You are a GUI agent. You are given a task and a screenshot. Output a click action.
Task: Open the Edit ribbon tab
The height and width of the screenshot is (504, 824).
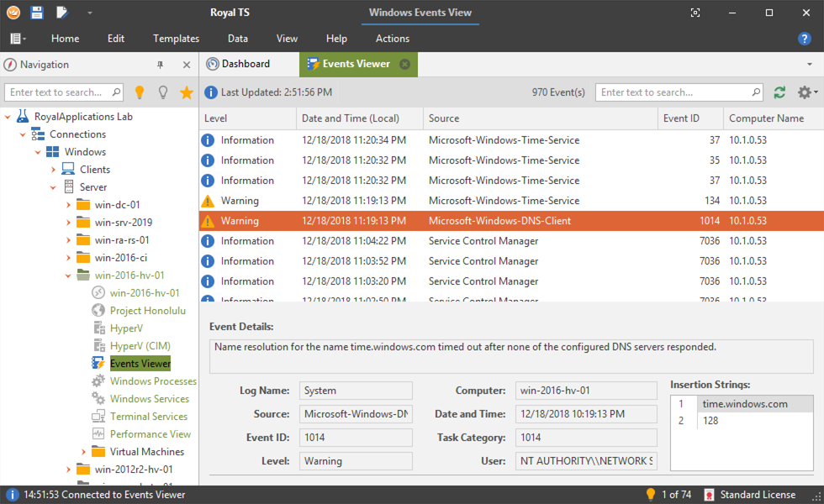(x=116, y=39)
